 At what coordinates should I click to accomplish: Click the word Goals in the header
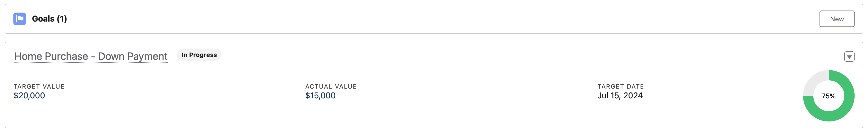point(43,19)
